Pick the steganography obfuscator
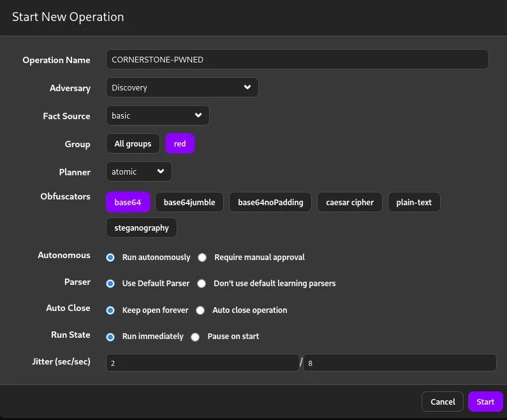Image resolution: width=507 pixels, height=420 pixels. [x=142, y=228]
